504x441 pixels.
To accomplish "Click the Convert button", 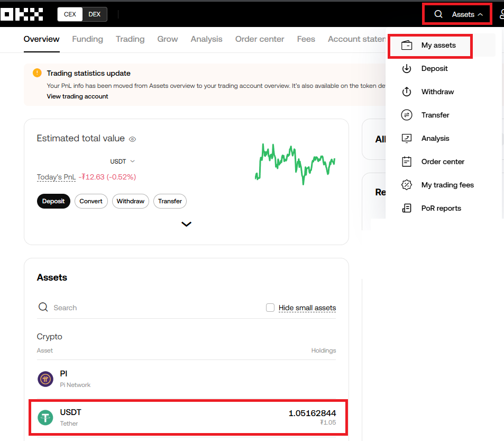I will click(x=91, y=201).
